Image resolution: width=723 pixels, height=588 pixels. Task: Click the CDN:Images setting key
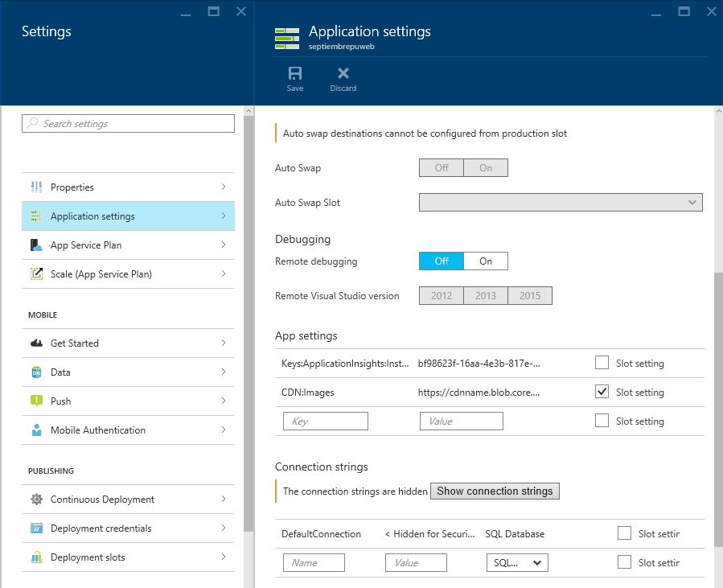point(307,393)
